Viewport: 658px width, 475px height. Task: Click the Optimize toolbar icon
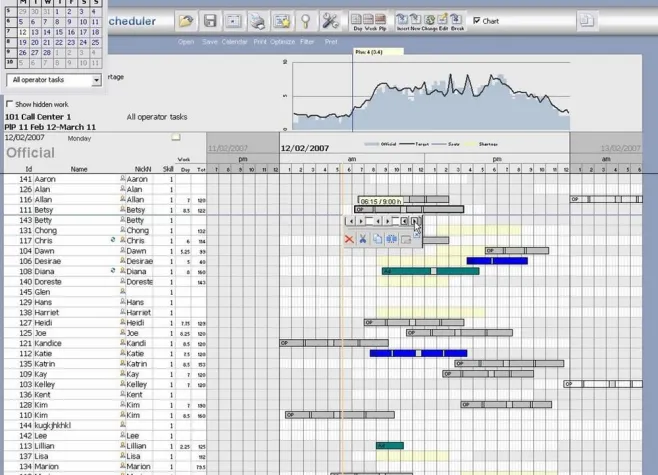pyautogui.click(x=282, y=21)
